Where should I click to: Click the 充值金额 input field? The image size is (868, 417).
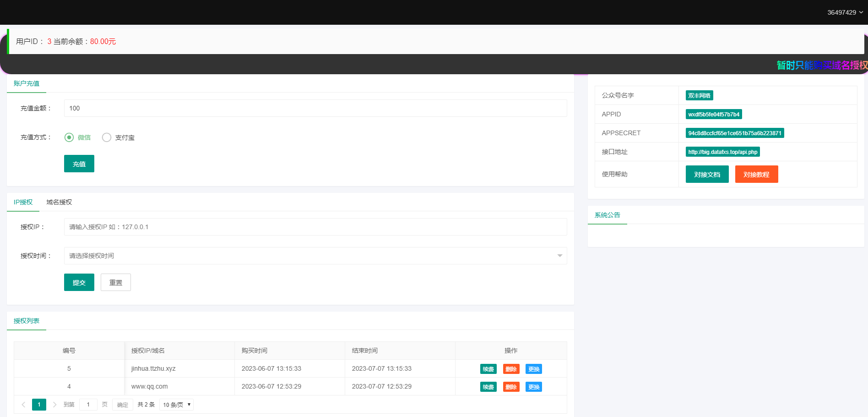[x=315, y=108]
